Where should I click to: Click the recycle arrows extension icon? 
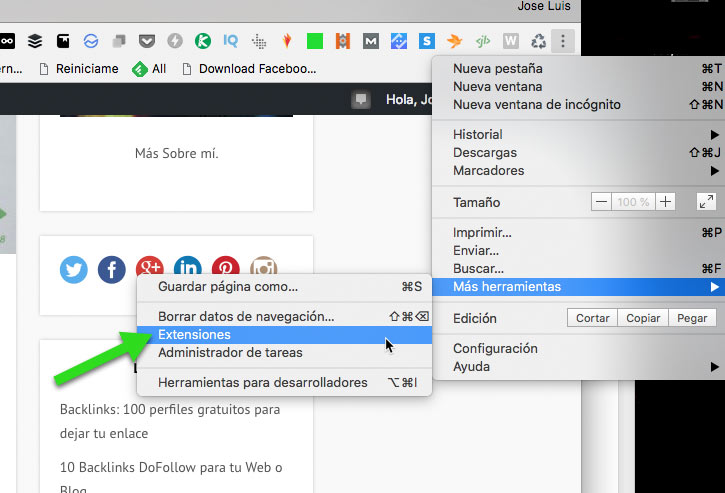[538, 41]
